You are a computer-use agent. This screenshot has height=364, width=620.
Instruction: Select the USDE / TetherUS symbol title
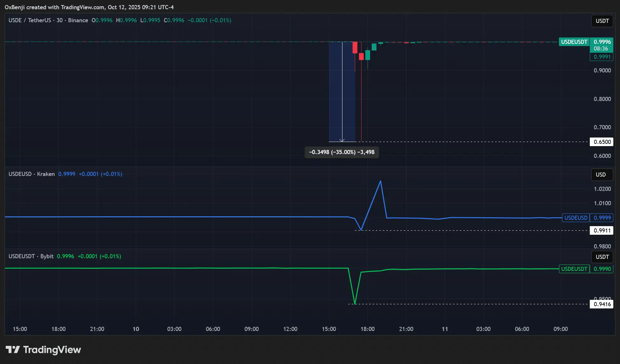click(30, 20)
